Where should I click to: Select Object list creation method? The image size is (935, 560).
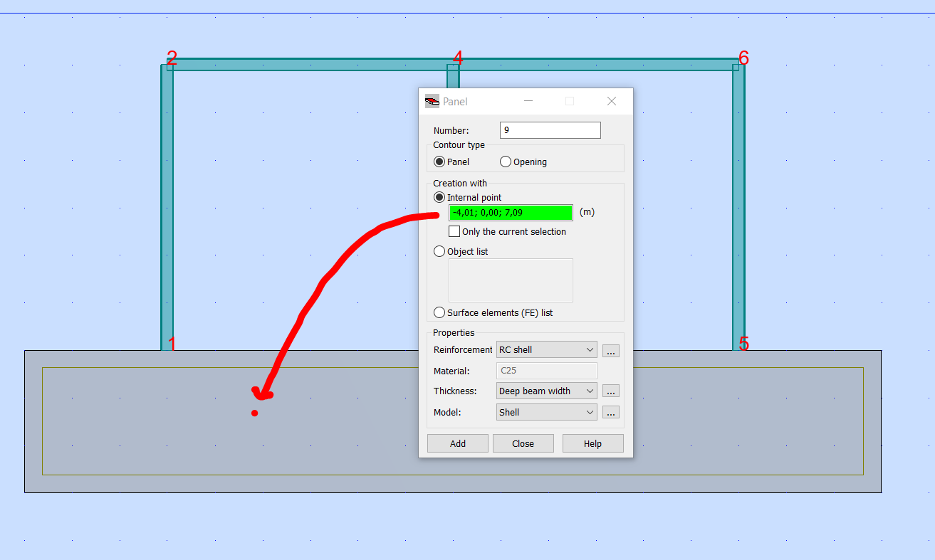pos(439,251)
